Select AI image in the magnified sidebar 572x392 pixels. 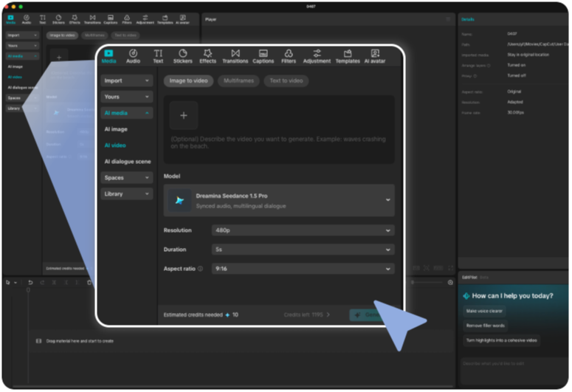click(x=116, y=129)
